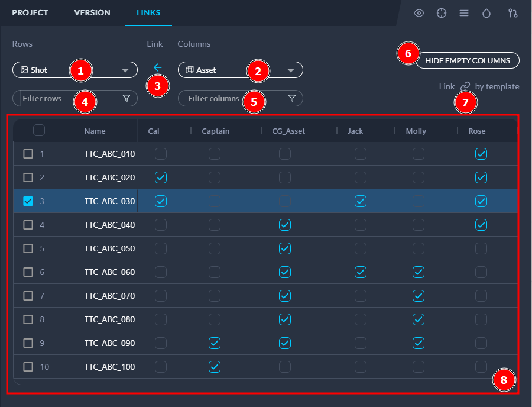Click the droplet icon in top toolbar
This screenshot has height=407, width=532.
click(x=486, y=13)
